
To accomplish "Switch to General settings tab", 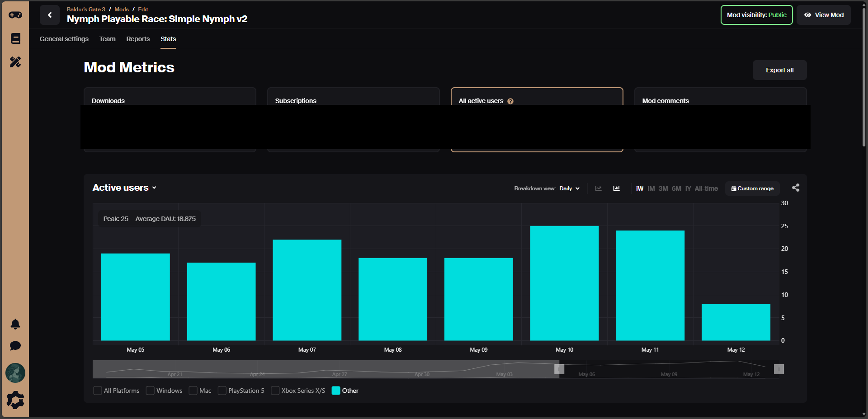I will pyautogui.click(x=64, y=39).
